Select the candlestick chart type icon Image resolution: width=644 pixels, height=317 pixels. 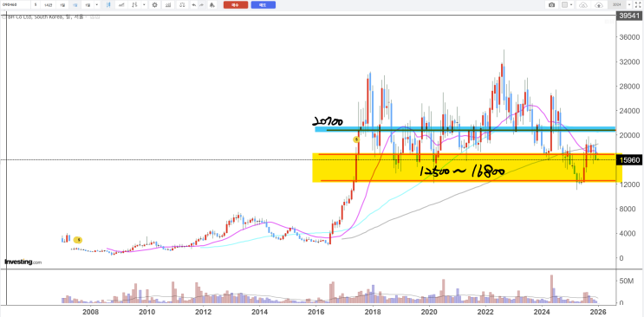click(x=108, y=4)
